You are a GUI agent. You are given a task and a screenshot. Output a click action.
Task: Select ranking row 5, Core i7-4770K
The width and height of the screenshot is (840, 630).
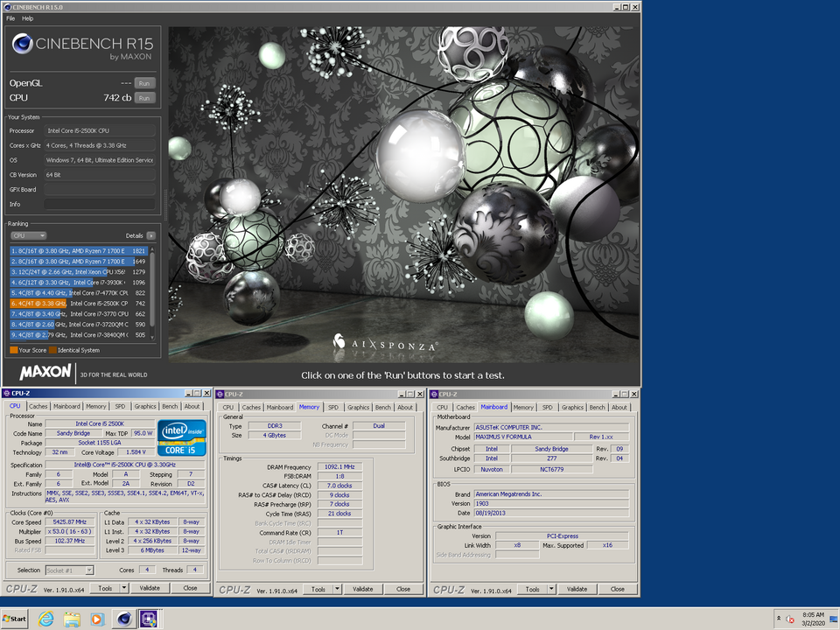(79, 293)
